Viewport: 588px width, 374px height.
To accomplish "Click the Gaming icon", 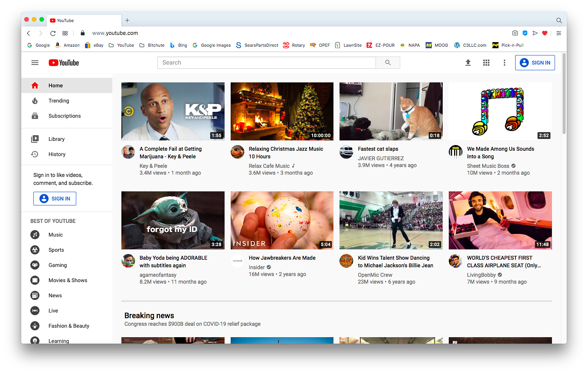I will pyautogui.click(x=35, y=265).
